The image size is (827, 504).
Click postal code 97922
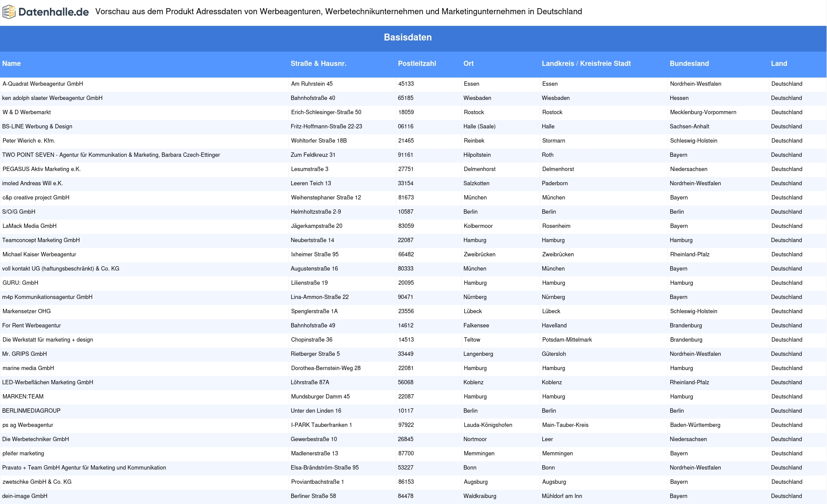406,425
